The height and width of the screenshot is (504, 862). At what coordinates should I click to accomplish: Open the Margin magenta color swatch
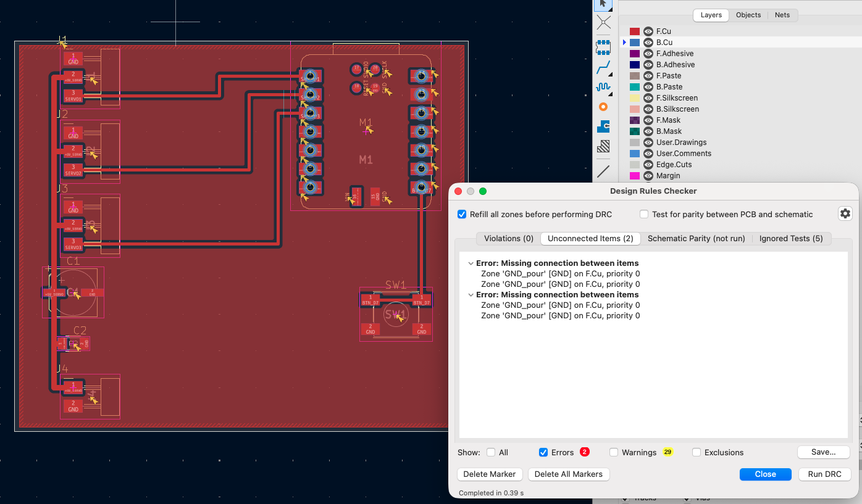634,176
